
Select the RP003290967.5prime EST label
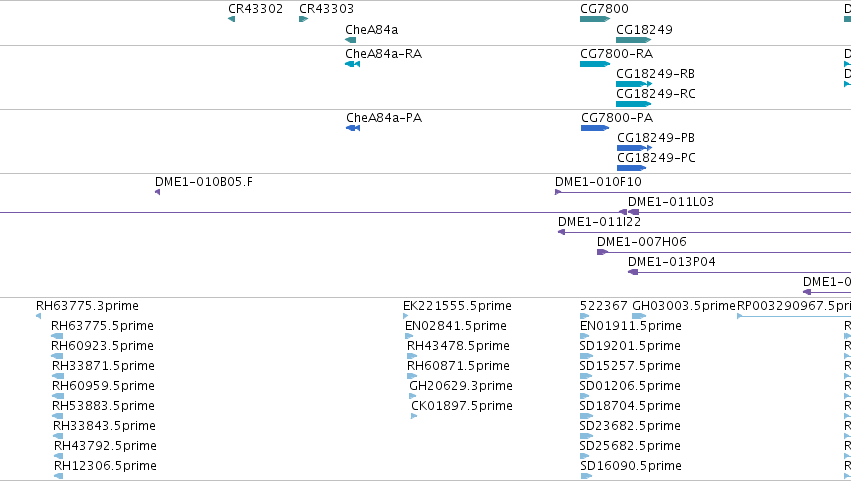[793, 306]
